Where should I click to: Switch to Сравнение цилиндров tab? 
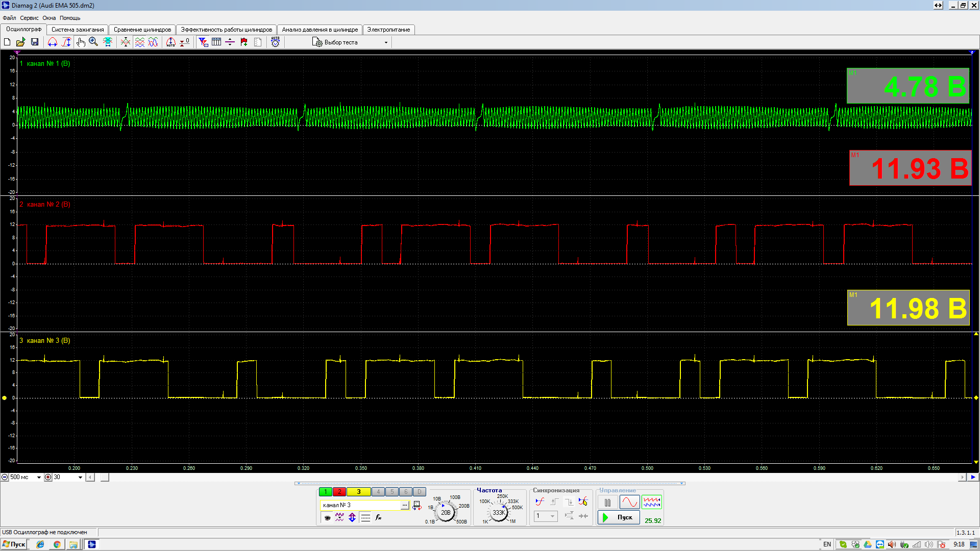[142, 30]
